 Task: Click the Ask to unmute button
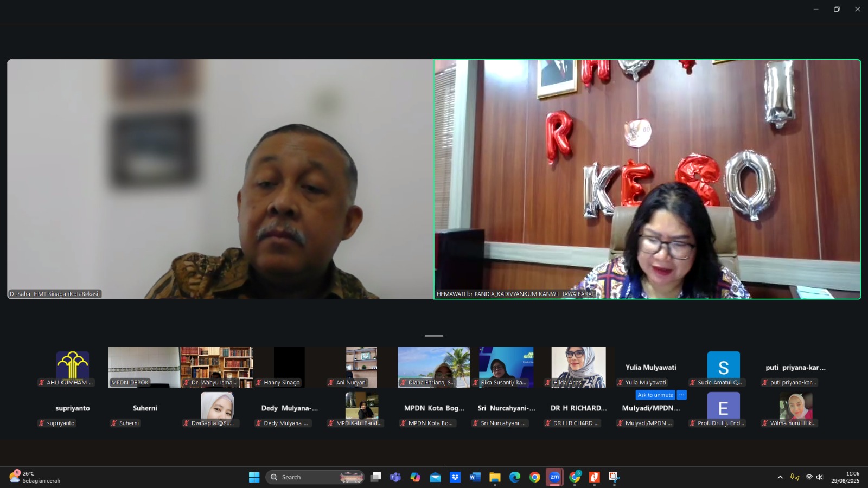click(x=655, y=395)
